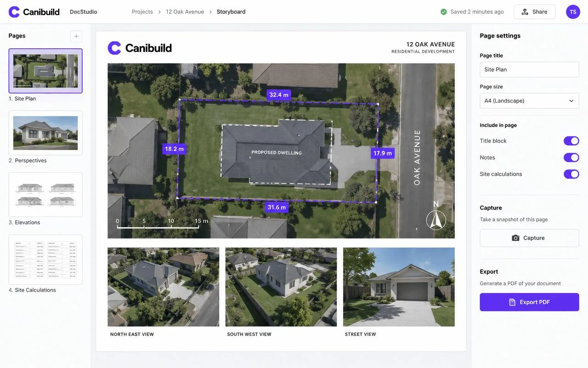588x368 pixels.
Task: Click the Page settings heading
Action: pyautogui.click(x=500, y=36)
